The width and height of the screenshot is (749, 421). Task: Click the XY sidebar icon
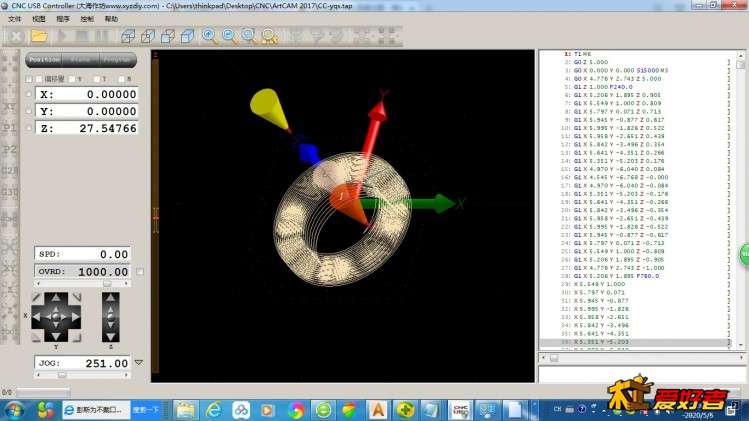coord(10,106)
